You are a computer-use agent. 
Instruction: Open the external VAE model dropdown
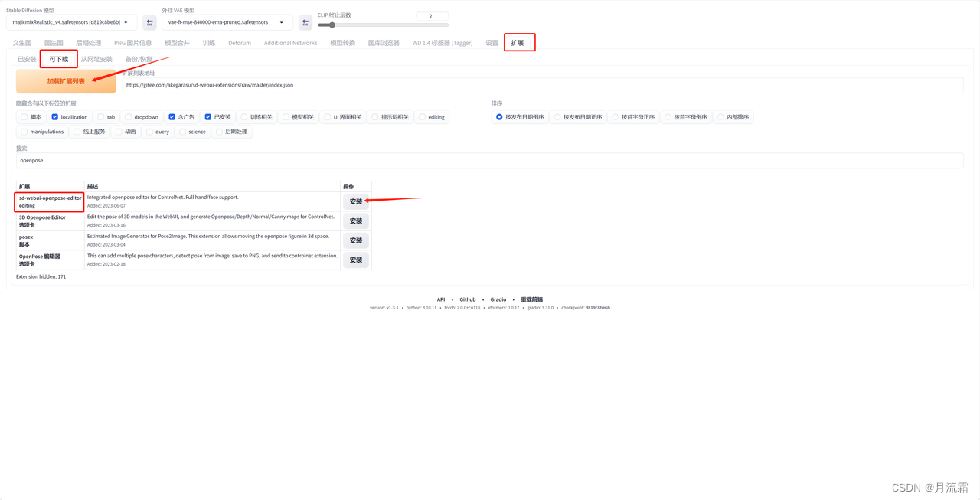[x=227, y=22]
